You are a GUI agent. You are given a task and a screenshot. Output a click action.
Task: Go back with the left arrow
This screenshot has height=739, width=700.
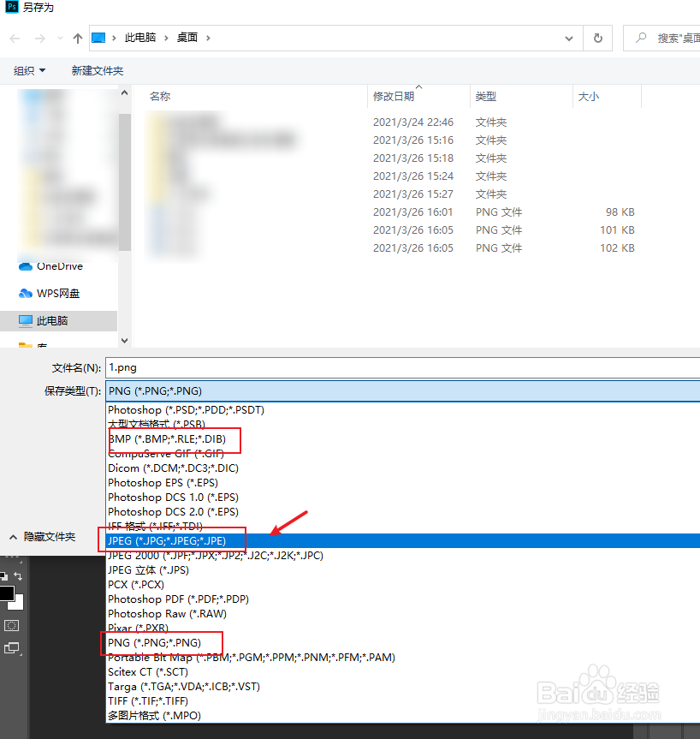coord(15,39)
